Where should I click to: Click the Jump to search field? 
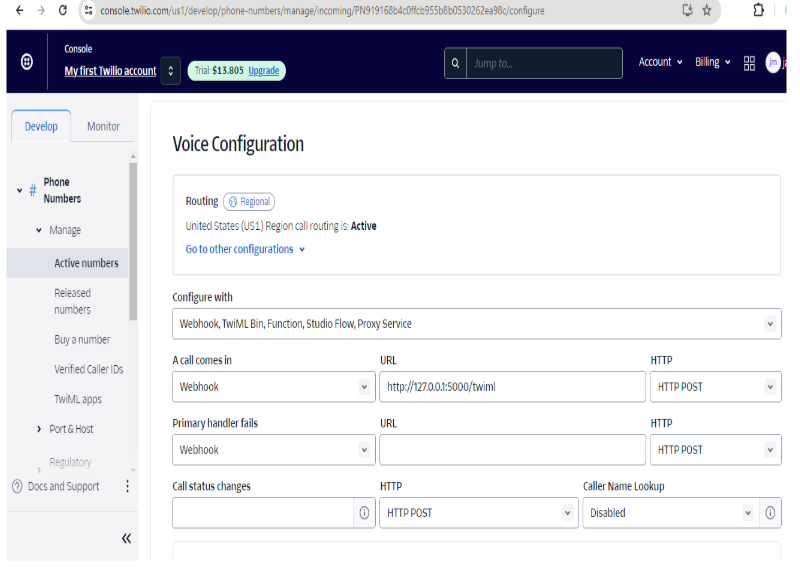[543, 63]
